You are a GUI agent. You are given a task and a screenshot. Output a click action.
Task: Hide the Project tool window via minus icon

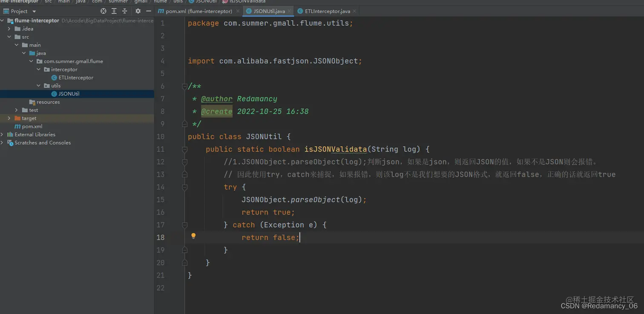click(x=148, y=11)
